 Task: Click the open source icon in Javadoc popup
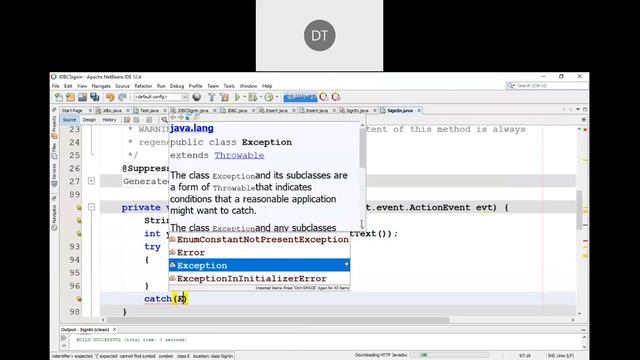[x=196, y=118]
